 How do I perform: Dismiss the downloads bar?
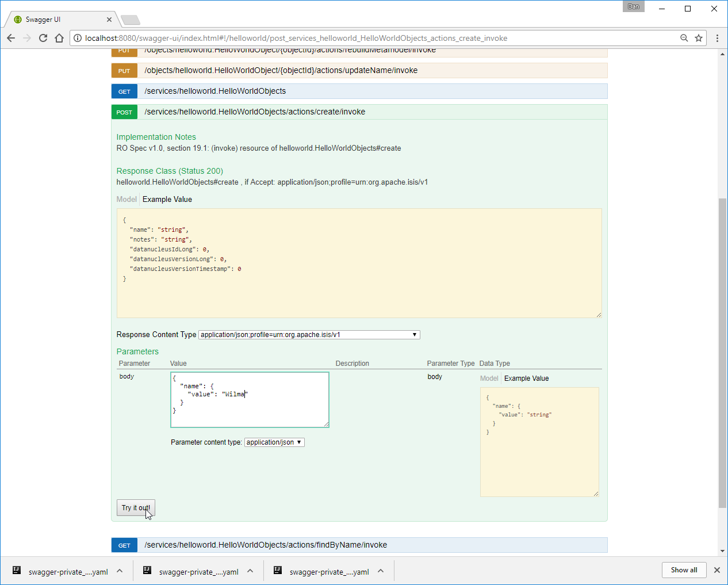point(716,570)
